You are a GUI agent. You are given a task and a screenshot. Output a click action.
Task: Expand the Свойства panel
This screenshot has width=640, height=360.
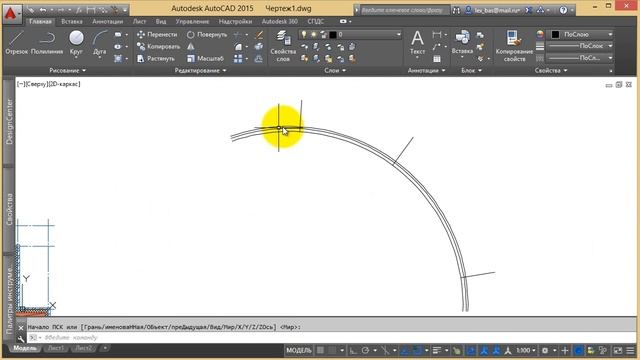(x=551, y=70)
